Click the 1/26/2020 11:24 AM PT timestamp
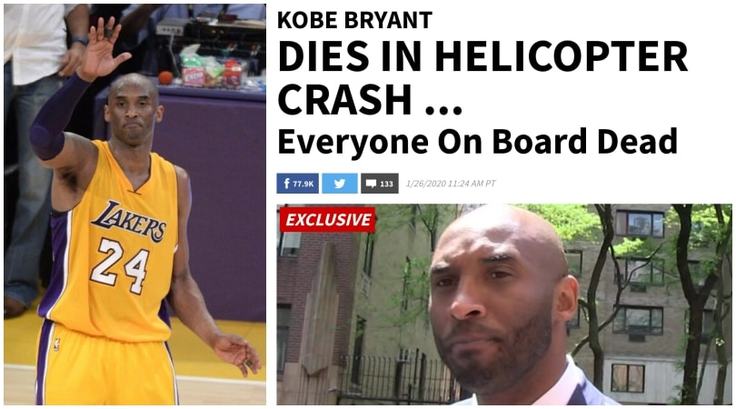Screen dimensions: 736x409 tap(451, 184)
